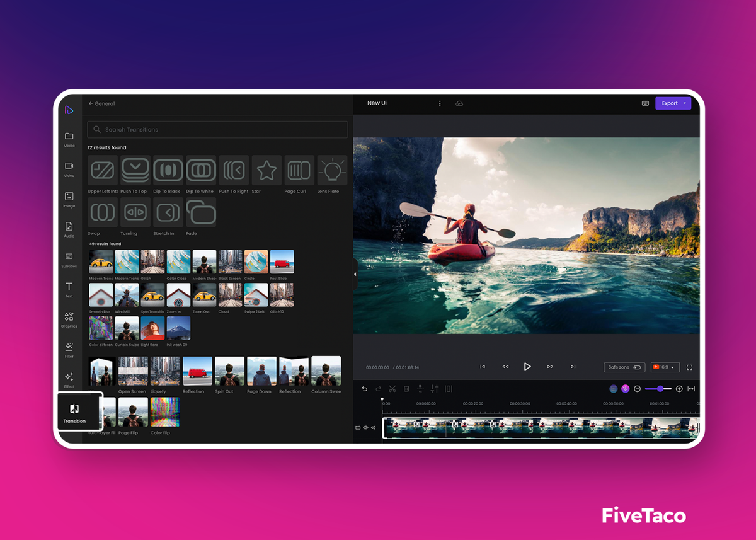This screenshot has height=540, width=756.
Task: Toggle the track visibility eye icon
Action: click(365, 428)
